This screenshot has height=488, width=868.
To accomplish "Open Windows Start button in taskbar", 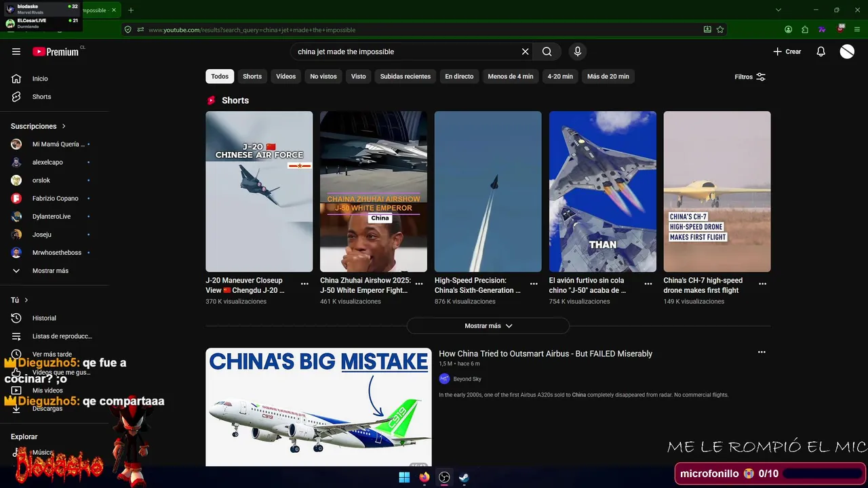I will click(x=404, y=477).
